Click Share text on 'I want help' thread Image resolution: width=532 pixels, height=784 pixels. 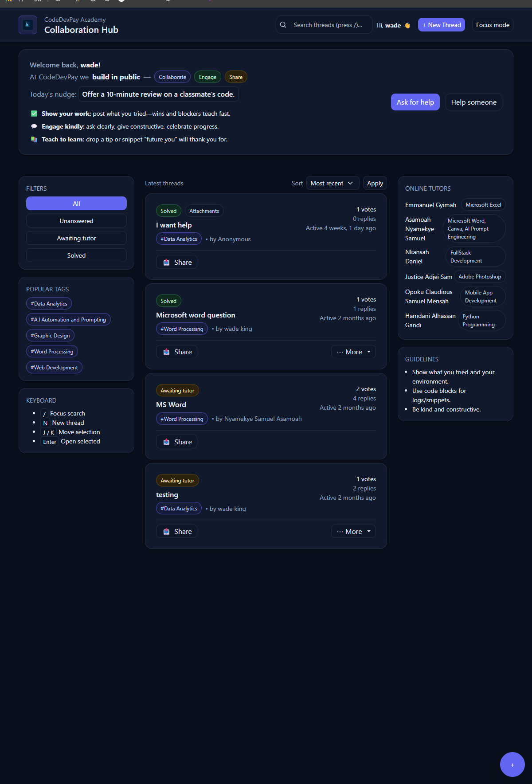pos(183,262)
